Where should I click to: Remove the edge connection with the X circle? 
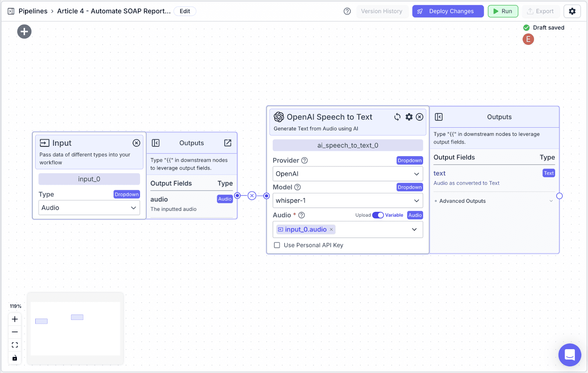coord(252,196)
